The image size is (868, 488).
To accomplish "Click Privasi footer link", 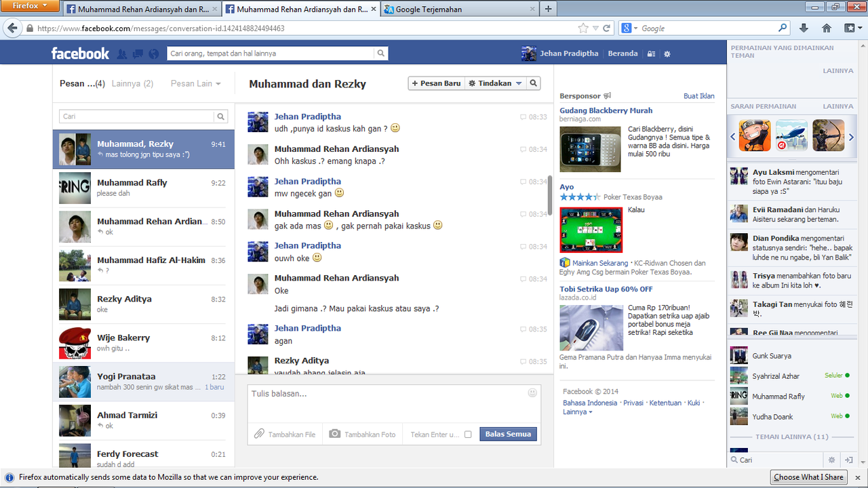I will (633, 403).
